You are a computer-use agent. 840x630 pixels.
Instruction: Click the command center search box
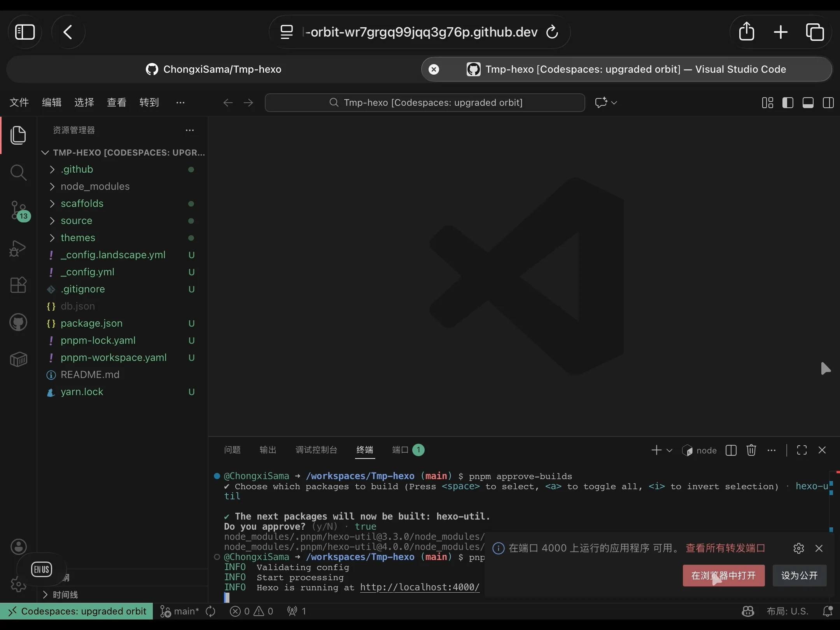pos(425,103)
